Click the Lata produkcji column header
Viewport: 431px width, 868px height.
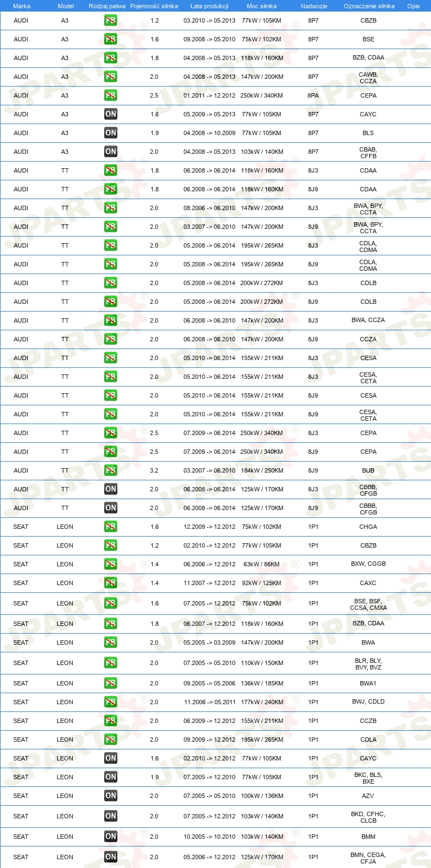(x=209, y=6)
